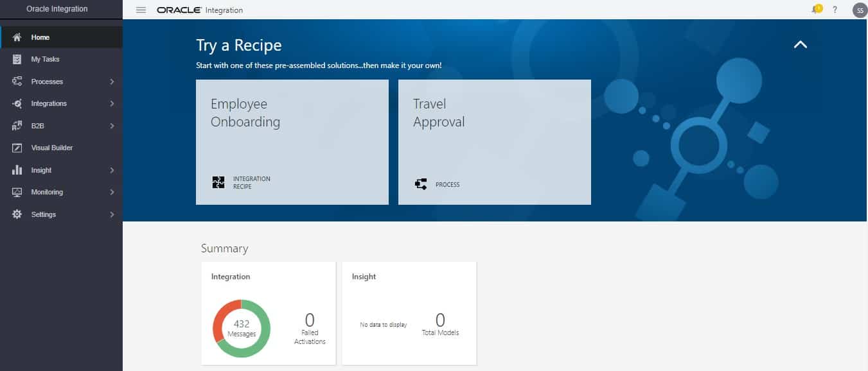
Task: Click the hamburger menu icon
Action: tap(141, 10)
